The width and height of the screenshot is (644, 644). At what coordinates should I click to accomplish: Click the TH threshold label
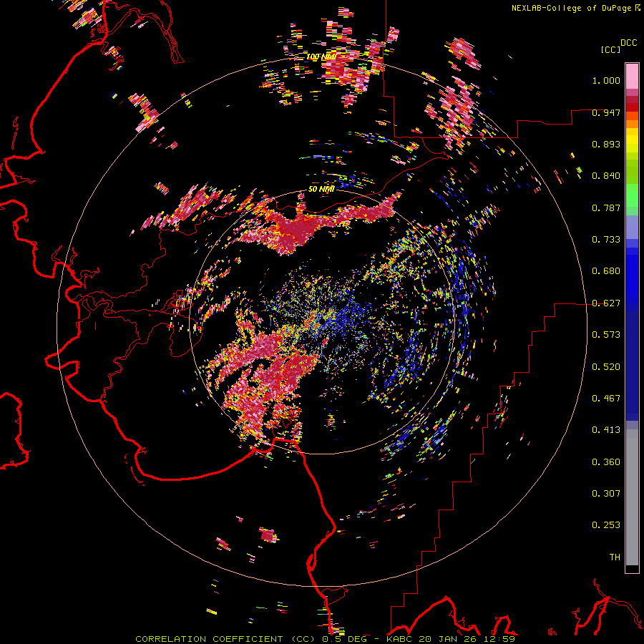[615, 557]
